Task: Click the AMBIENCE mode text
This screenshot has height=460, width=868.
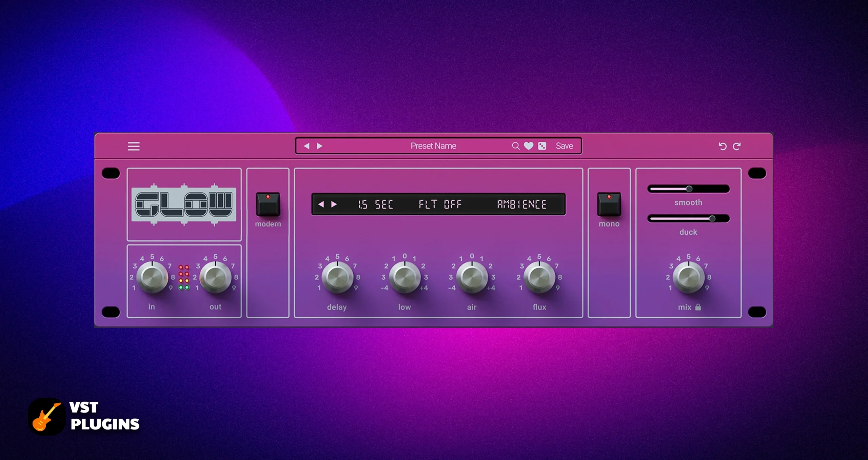Action: 521,204
